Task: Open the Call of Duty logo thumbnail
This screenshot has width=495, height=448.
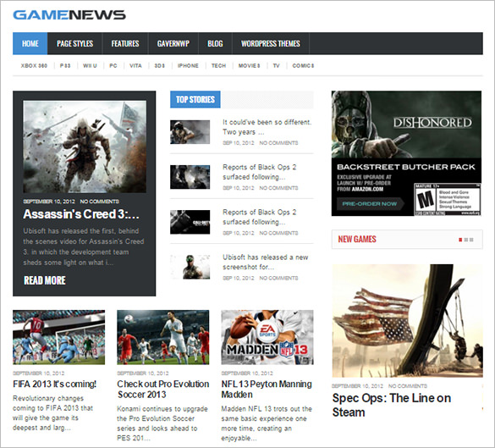Action: tap(190, 222)
